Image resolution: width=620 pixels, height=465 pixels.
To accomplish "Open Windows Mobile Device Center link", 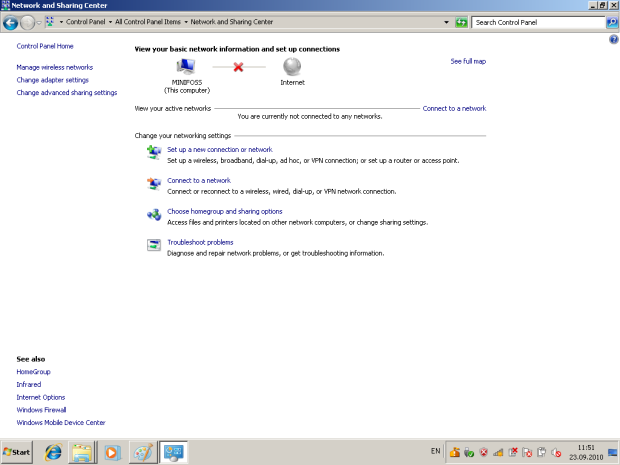I will click(61, 423).
